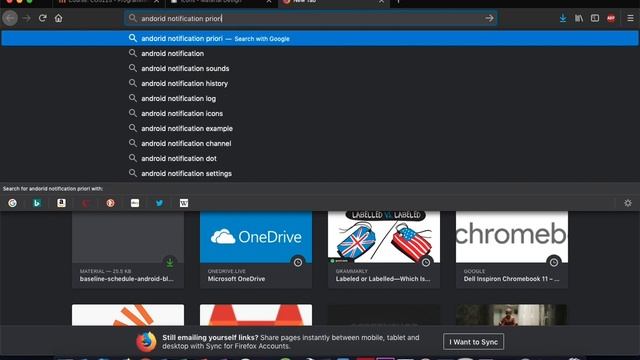Select "android notification channel" suggestion
This screenshot has width=640, height=360.
pos(186,144)
